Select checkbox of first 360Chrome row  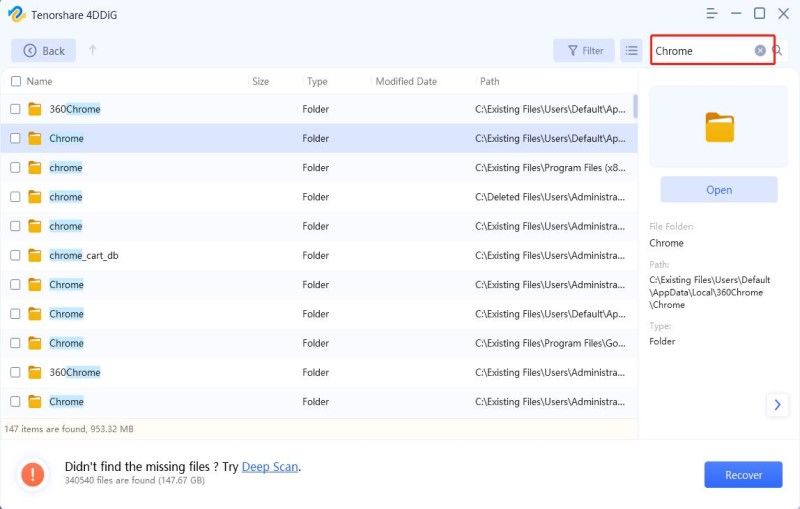click(x=15, y=109)
